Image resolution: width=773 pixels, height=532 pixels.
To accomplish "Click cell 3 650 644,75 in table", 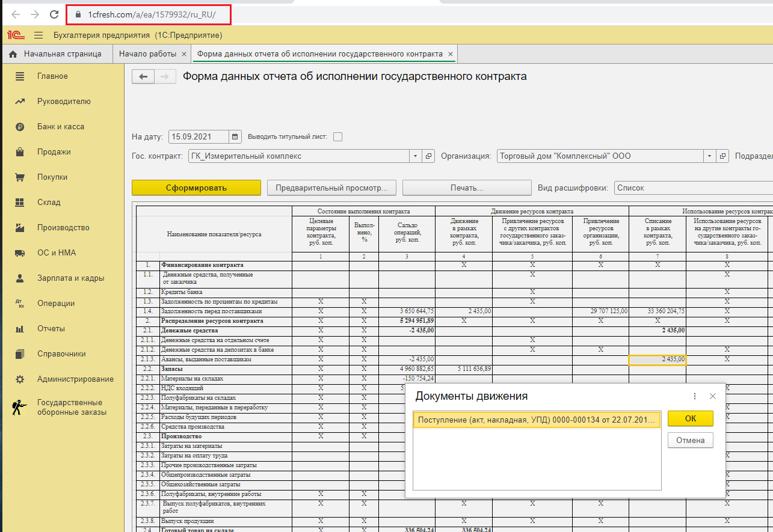I will click(x=407, y=311).
